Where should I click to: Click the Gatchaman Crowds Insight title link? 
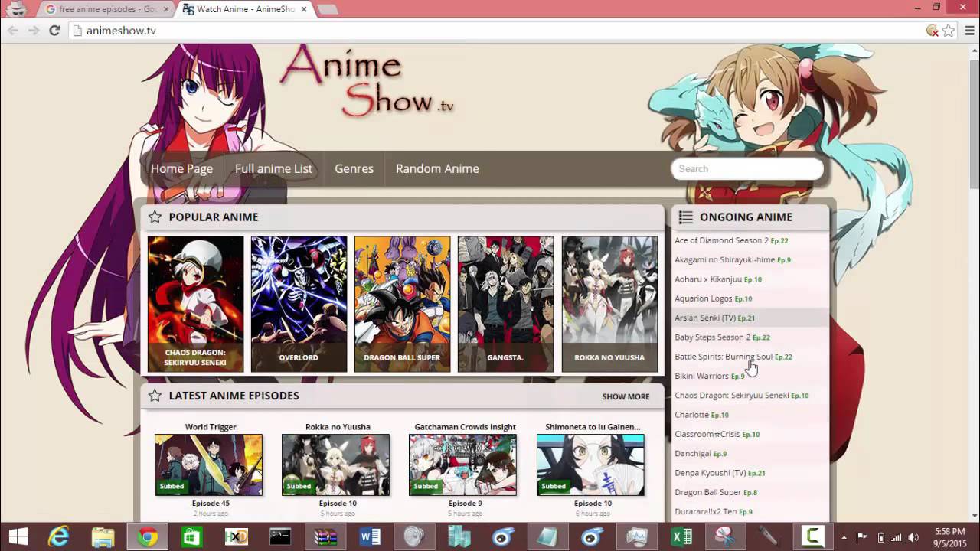pyautogui.click(x=465, y=427)
